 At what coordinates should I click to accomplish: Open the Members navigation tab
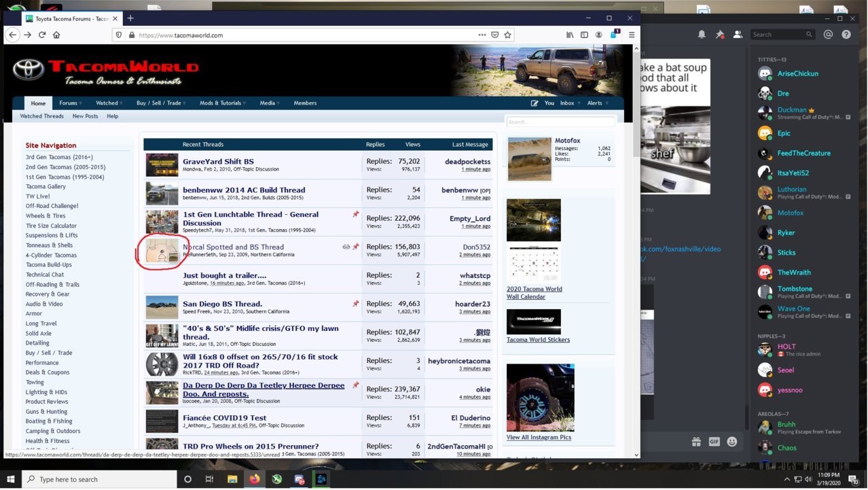pos(305,103)
